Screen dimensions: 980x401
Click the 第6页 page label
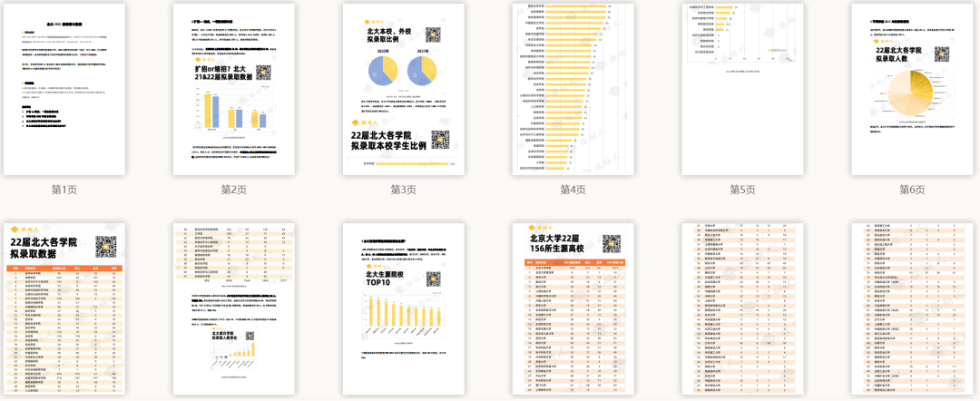[912, 190]
